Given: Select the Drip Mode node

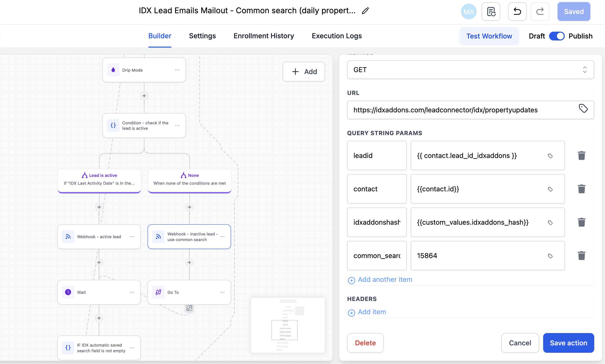Looking at the screenshot, I should click(144, 70).
